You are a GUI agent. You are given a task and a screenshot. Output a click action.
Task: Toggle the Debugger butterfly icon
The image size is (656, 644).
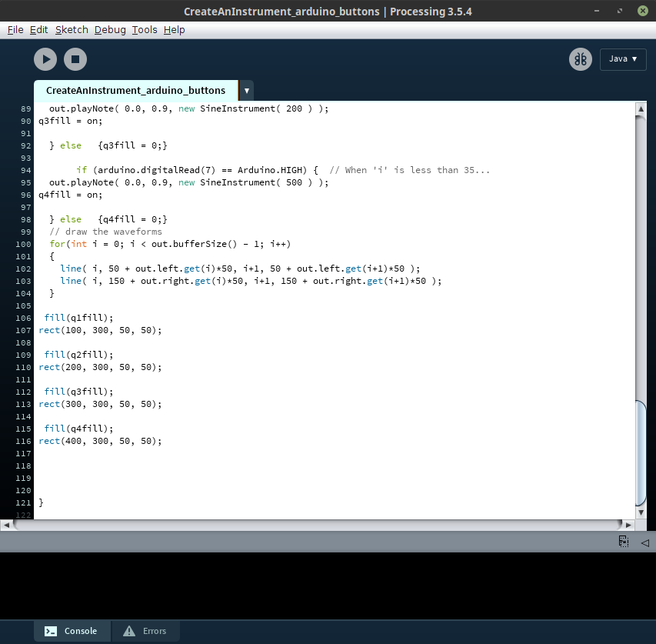[x=581, y=59]
